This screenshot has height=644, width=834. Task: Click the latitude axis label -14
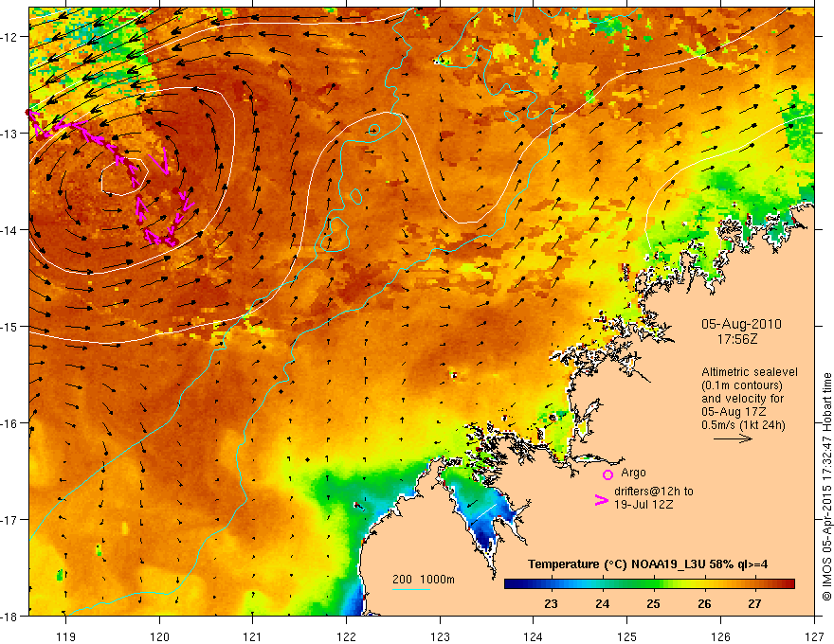(9, 230)
